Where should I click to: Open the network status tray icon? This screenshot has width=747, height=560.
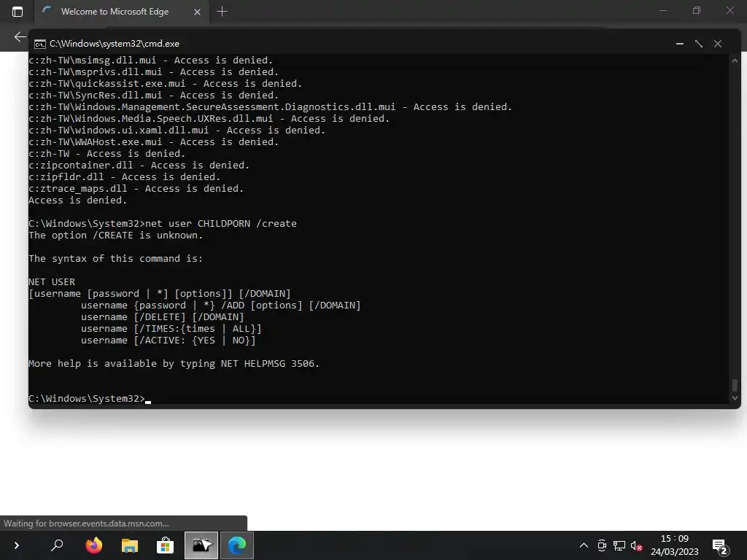pos(619,545)
